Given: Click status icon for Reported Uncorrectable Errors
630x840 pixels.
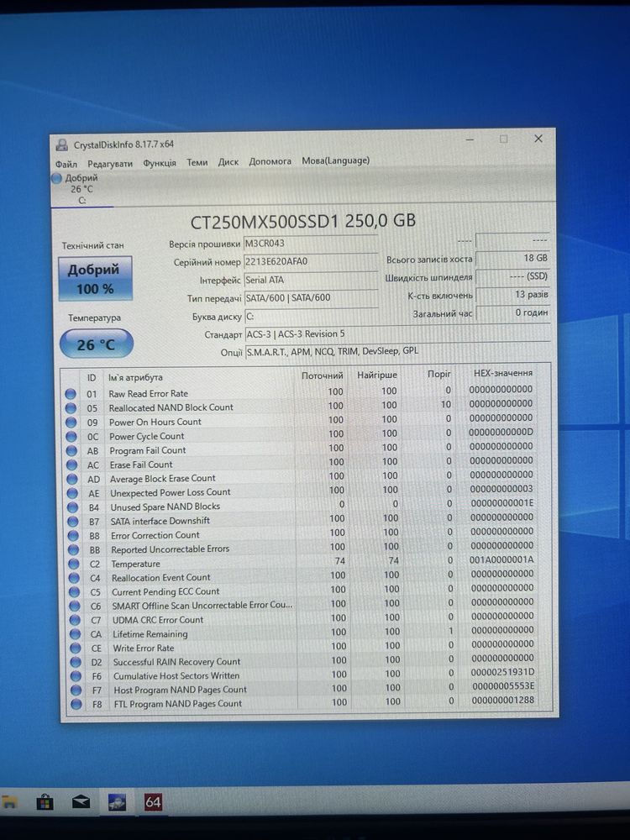Looking at the screenshot, I should click(73, 549).
